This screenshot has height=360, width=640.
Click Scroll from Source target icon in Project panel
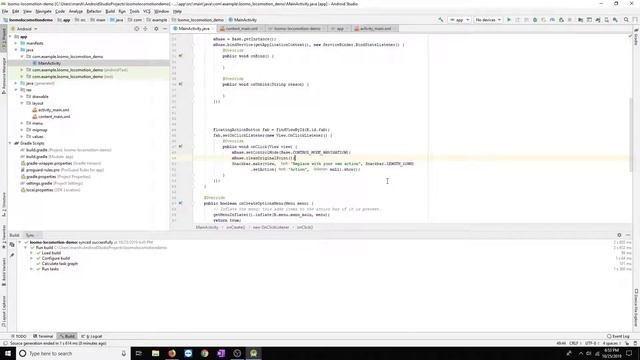(137, 29)
